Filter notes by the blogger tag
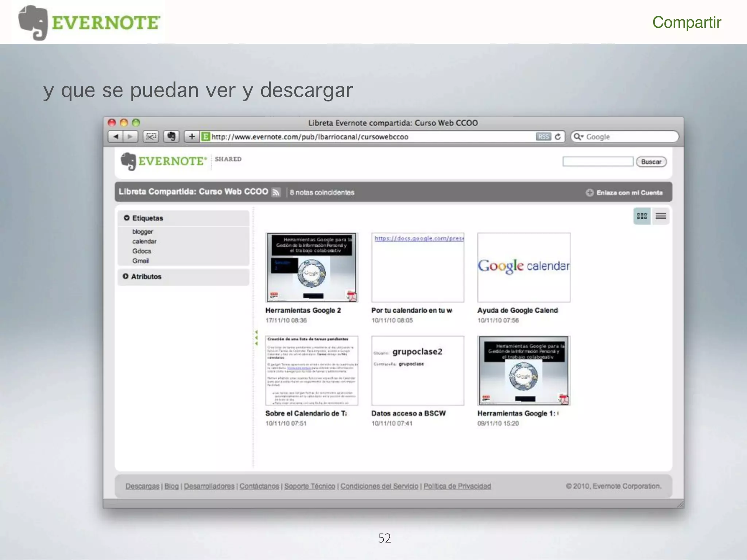Screen dimensions: 747x560 pyautogui.click(x=143, y=232)
